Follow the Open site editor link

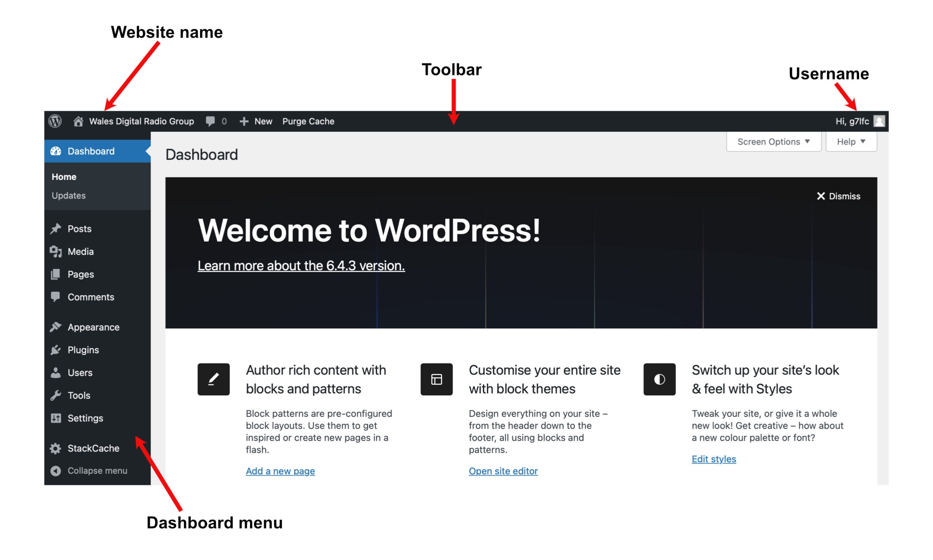(503, 471)
